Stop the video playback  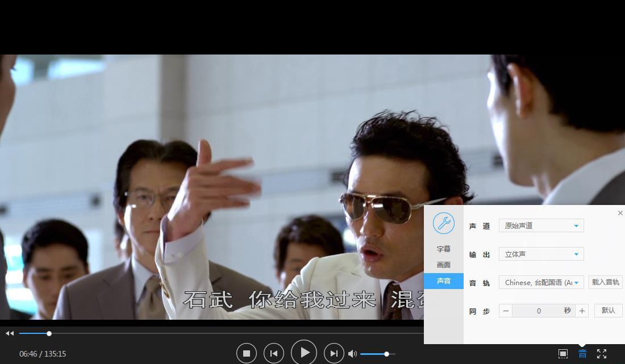coord(247,353)
